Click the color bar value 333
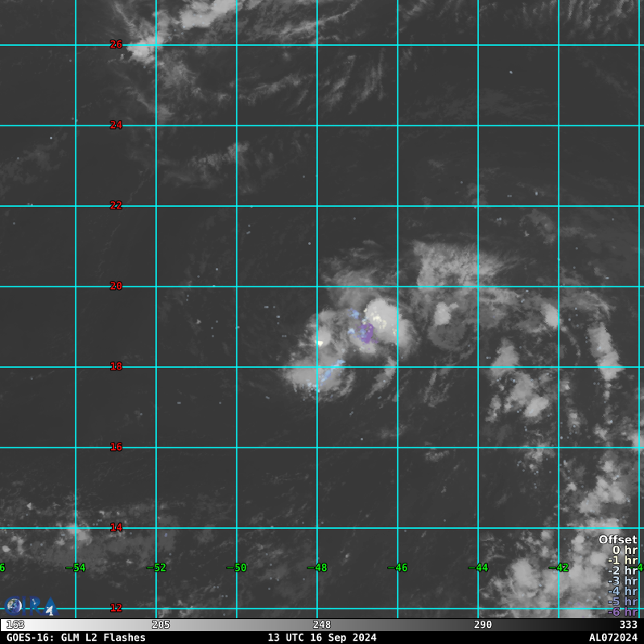This screenshot has height=644, width=644. point(628,625)
